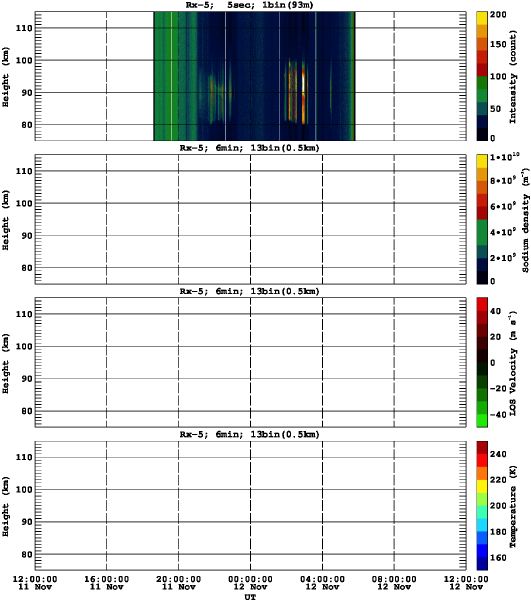The width and height of the screenshot is (531, 600).
Task: Click the 00:00:00 12 Nov time axis label
Action: pyautogui.click(x=251, y=583)
